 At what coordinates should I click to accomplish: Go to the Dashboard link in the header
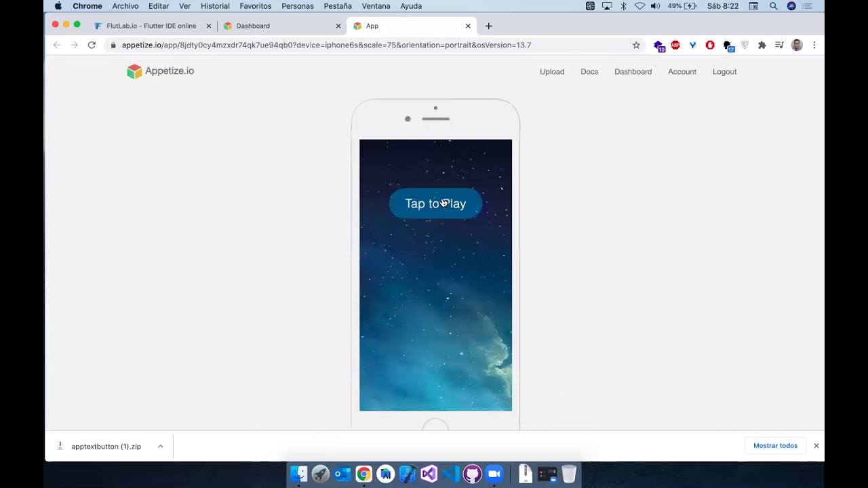point(633,72)
